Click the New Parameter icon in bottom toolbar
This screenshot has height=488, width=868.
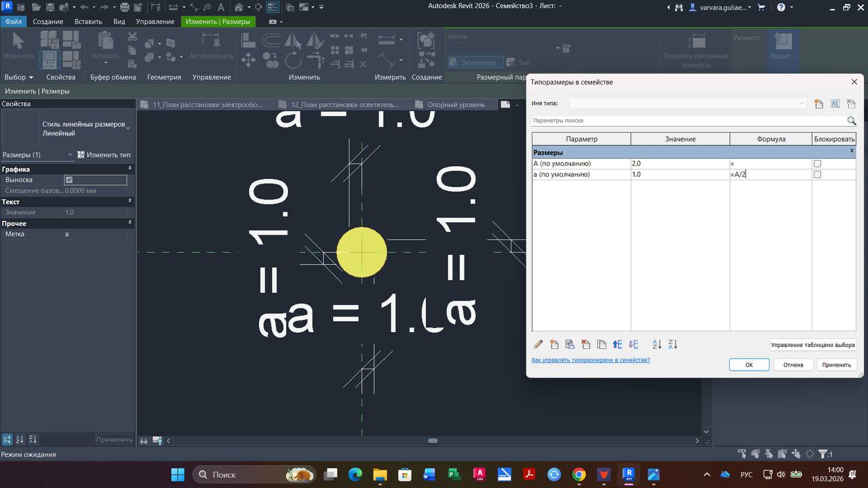[554, 344]
